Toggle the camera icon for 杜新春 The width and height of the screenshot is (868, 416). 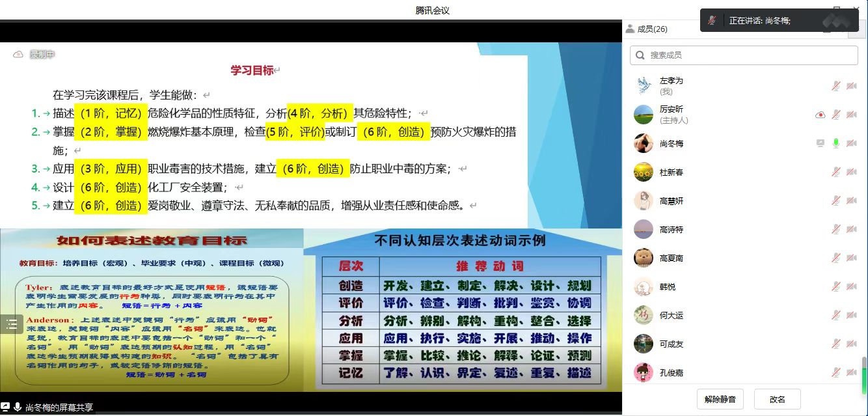851,172
